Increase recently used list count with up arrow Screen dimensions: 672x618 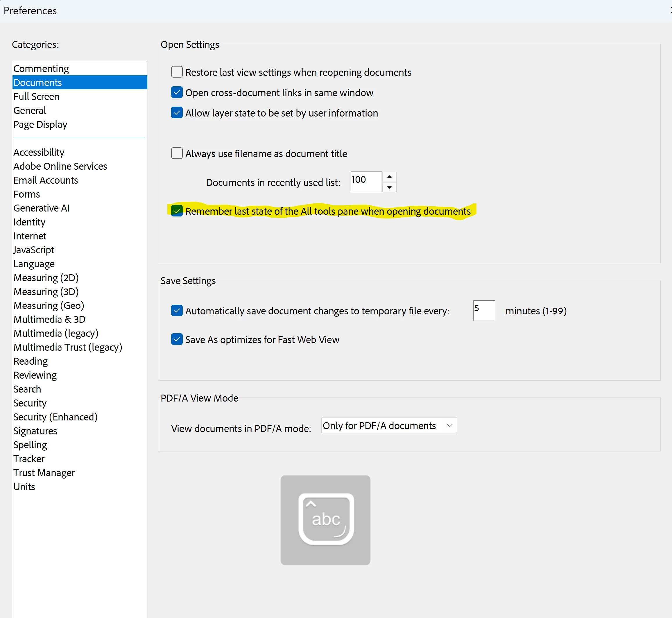coord(389,177)
